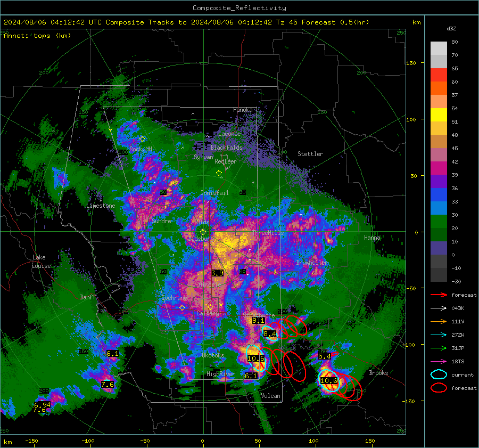Select storm top label 10.6 near Brooks

coord(329,381)
